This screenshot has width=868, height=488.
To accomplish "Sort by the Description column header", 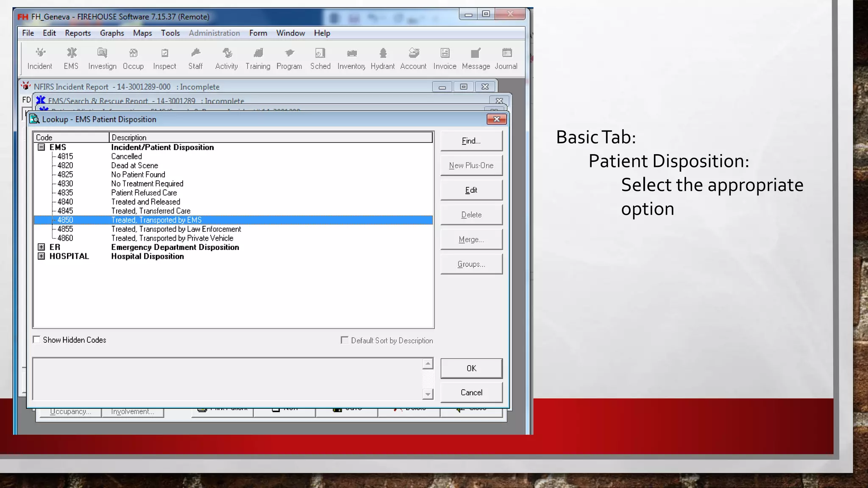I will tap(271, 137).
